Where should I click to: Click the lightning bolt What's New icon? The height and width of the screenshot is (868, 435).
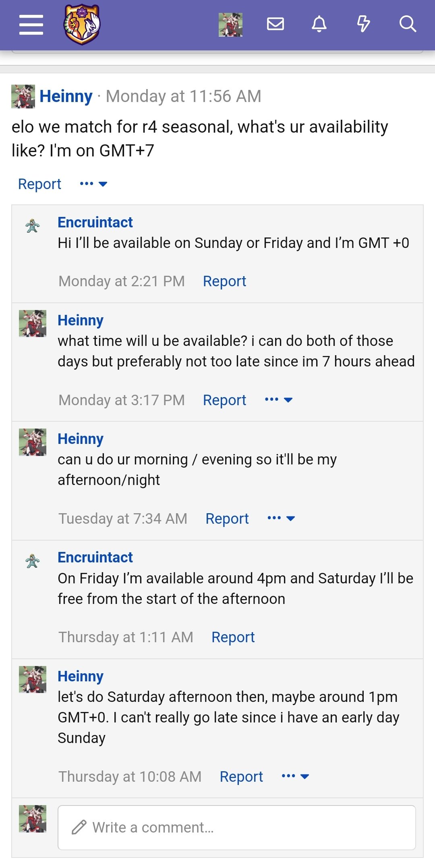pos(363,24)
